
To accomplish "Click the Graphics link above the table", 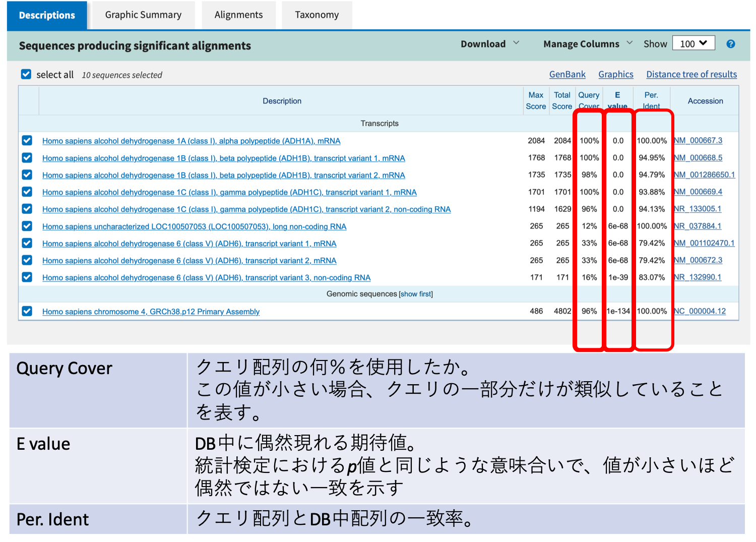I will [615, 75].
